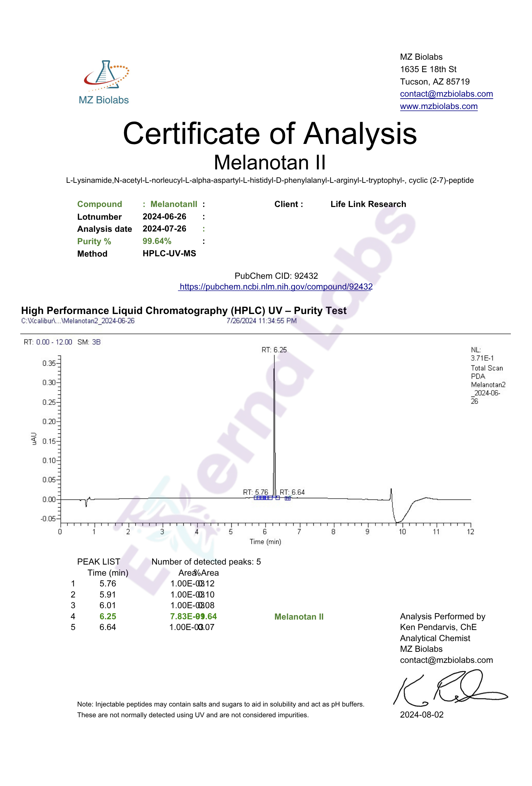Click the Life Link Research client name
This screenshot has width=532, height=786.
tap(368, 204)
